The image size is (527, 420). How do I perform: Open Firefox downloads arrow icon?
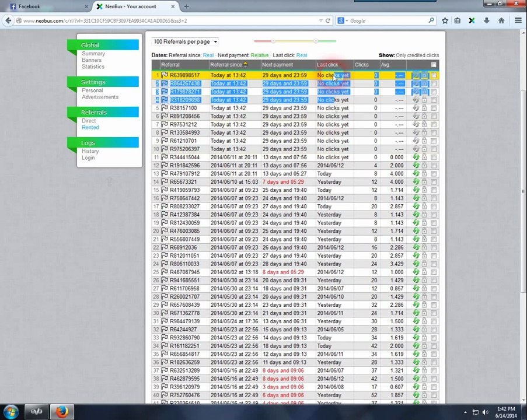tap(486, 20)
